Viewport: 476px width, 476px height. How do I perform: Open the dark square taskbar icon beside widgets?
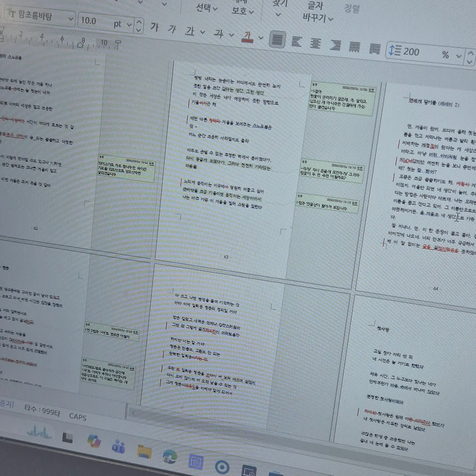[67, 437]
